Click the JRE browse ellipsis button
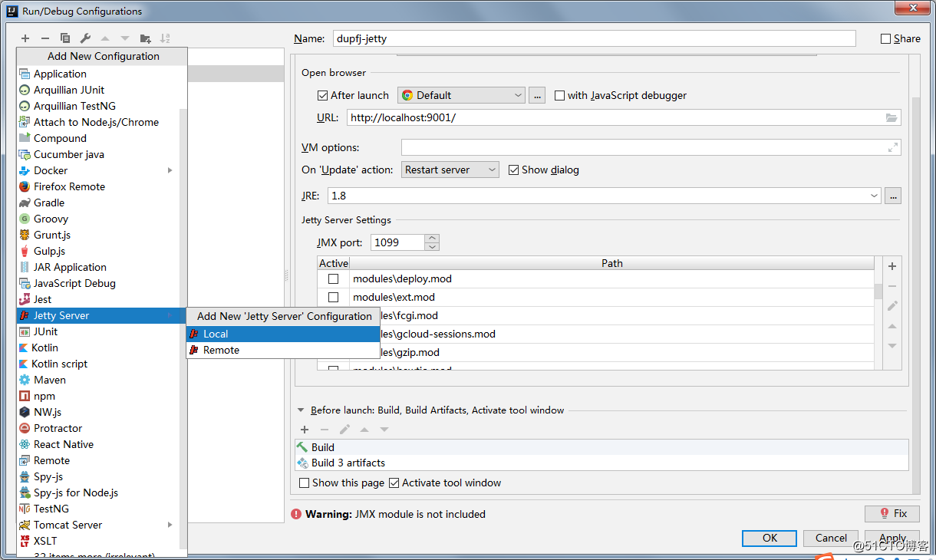Screen dimensions: 936x560 click(x=892, y=196)
